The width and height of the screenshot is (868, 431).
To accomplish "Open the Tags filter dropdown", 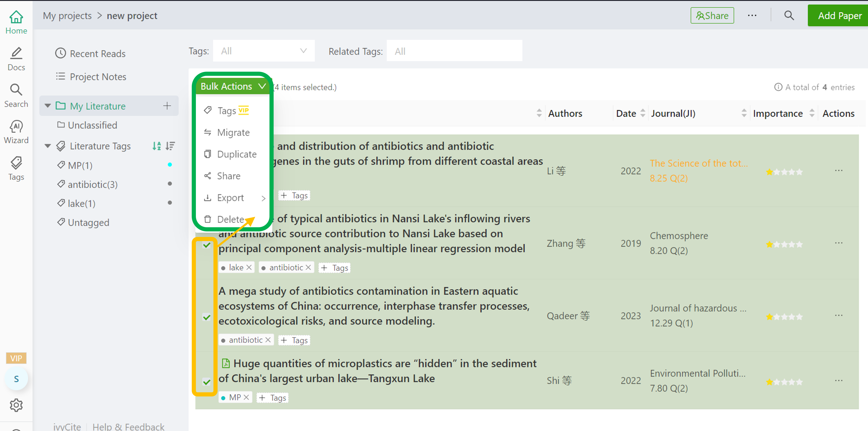I will (x=264, y=51).
